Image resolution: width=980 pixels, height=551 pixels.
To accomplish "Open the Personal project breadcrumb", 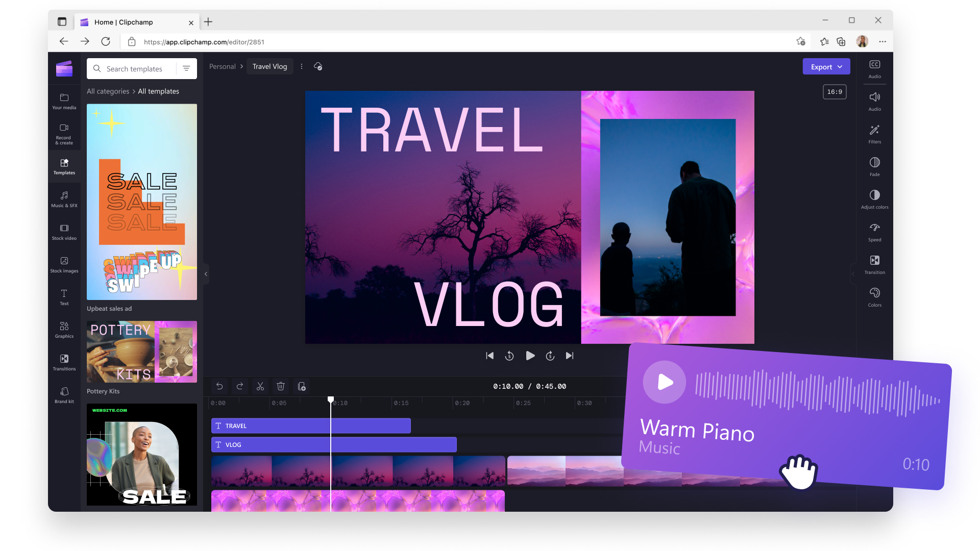I will (x=222, y=66).
